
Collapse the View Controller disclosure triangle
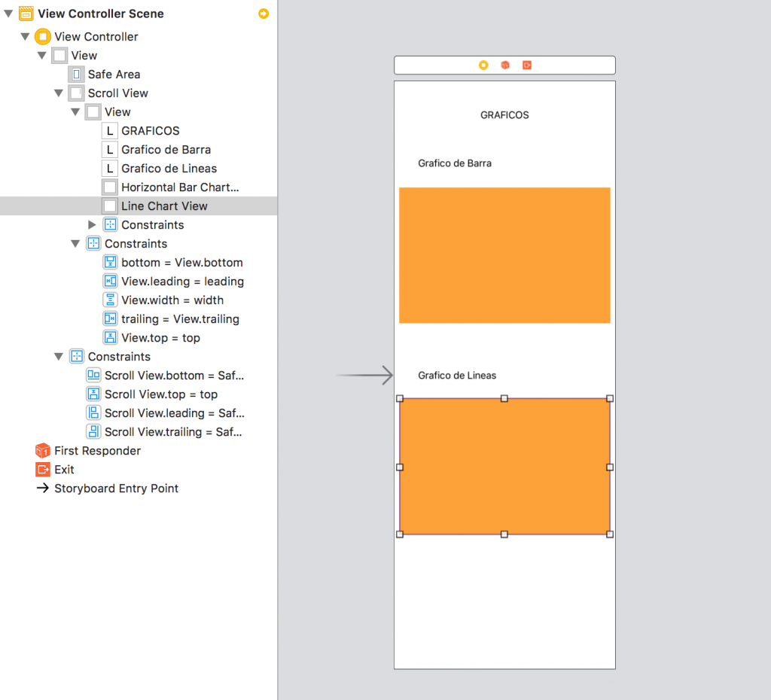click(x=26, y=37)
